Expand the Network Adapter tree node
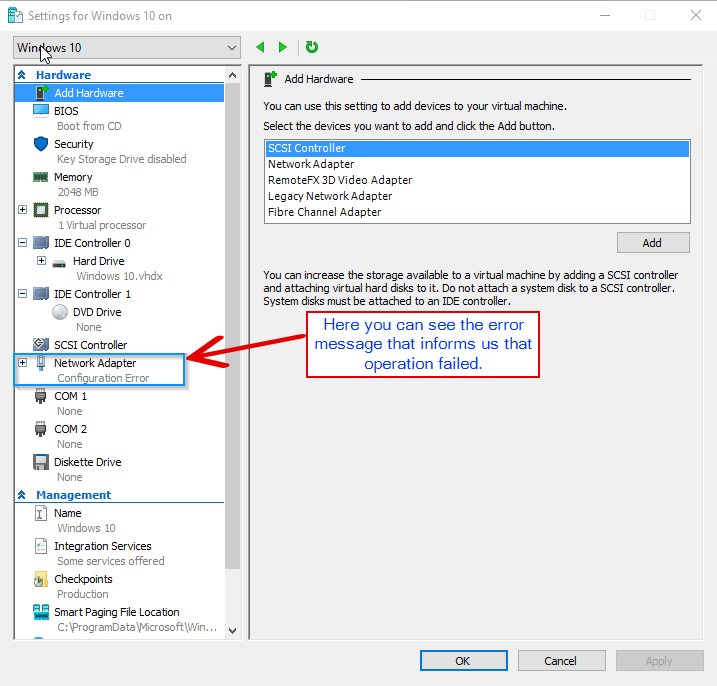The width and height of the screenshot is (717, 686). [x=22, y=363]
